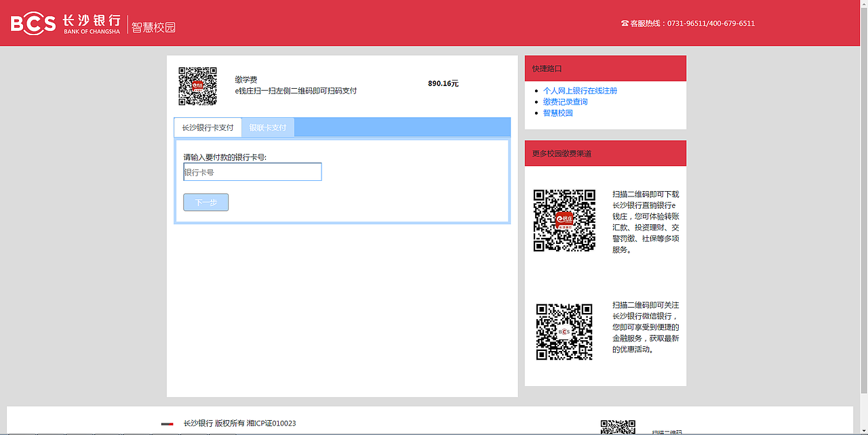Click the 缴学费 label
This screenshot has height=435, width=868.
(246, 79)
